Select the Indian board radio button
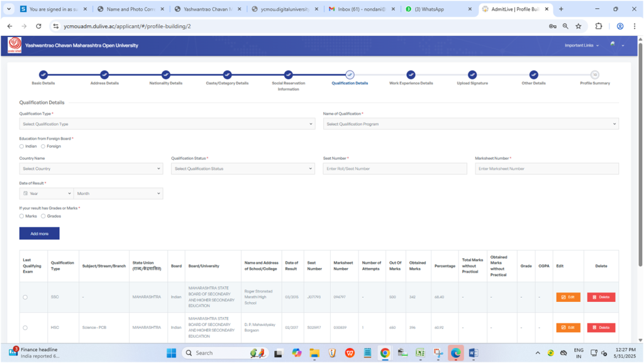 pos(21,146)
